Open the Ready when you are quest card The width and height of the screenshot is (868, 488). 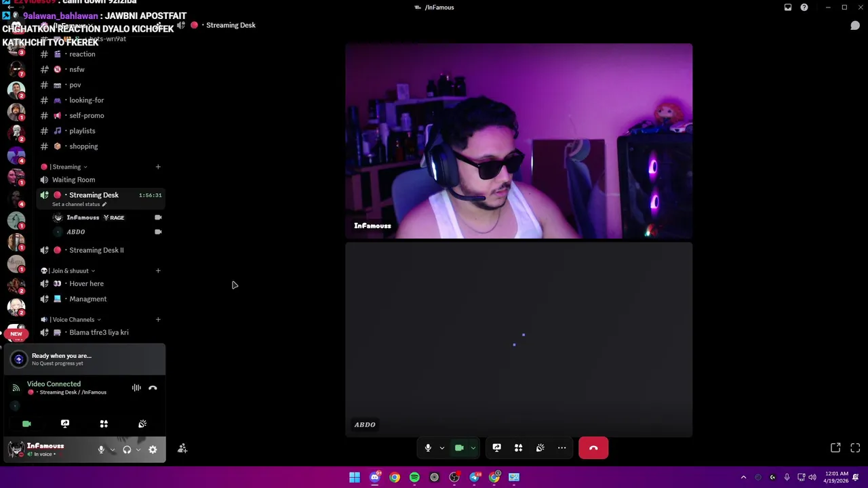85,359
